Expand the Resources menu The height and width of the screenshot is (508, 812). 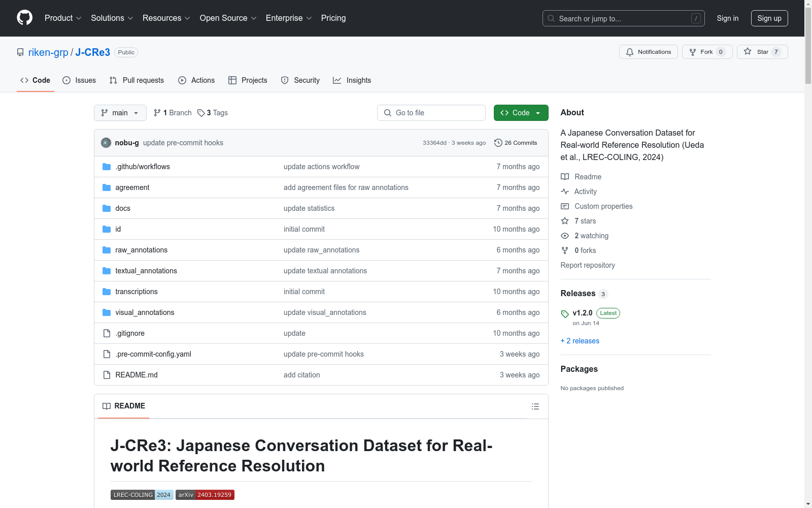coord(166,18)
